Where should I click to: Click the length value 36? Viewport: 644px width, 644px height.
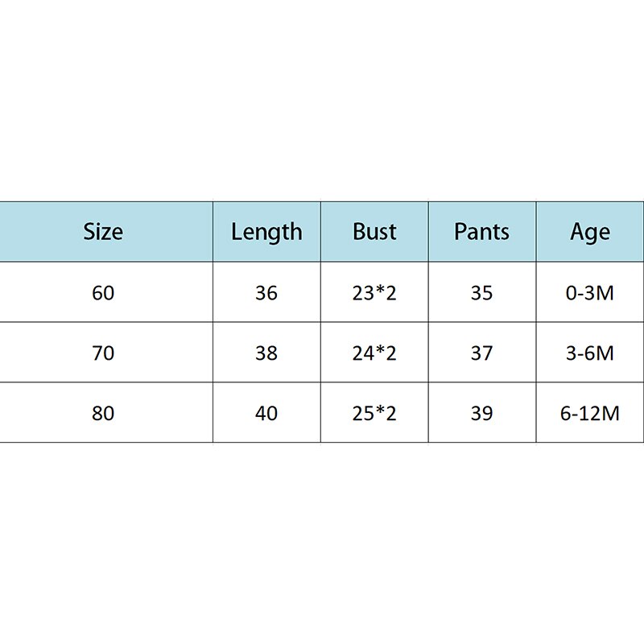266,292
